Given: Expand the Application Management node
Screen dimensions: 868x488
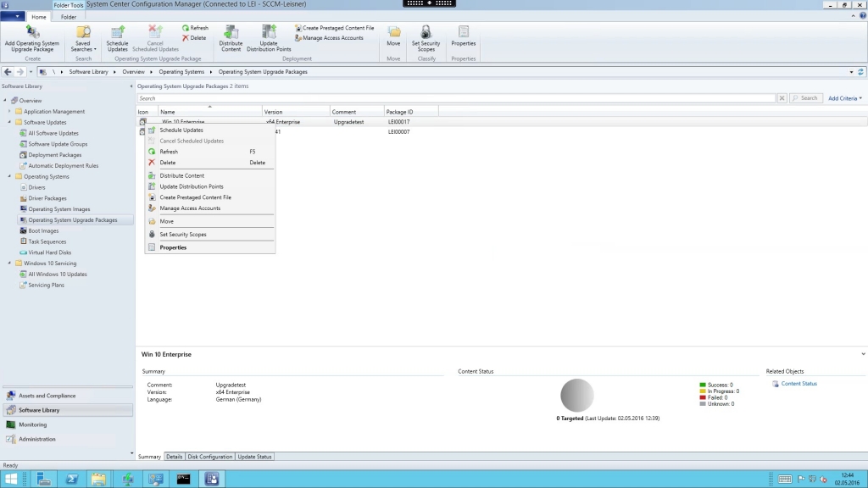Looking at the screenshot, I should click(9, 111).
